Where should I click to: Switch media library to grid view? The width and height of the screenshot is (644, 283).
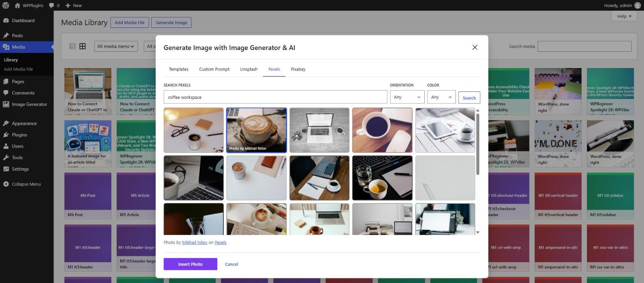click(83, 46)
